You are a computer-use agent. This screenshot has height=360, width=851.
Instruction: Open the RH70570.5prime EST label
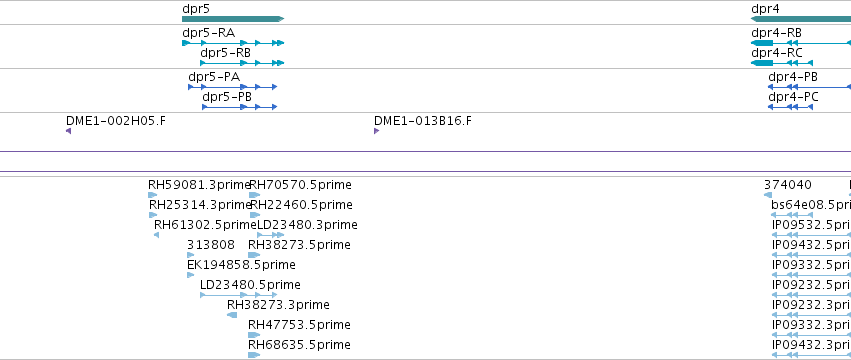pos(300,185)
